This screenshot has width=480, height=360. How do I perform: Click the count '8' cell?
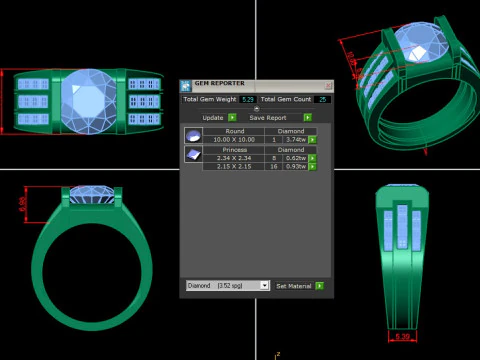pos(274,158)
